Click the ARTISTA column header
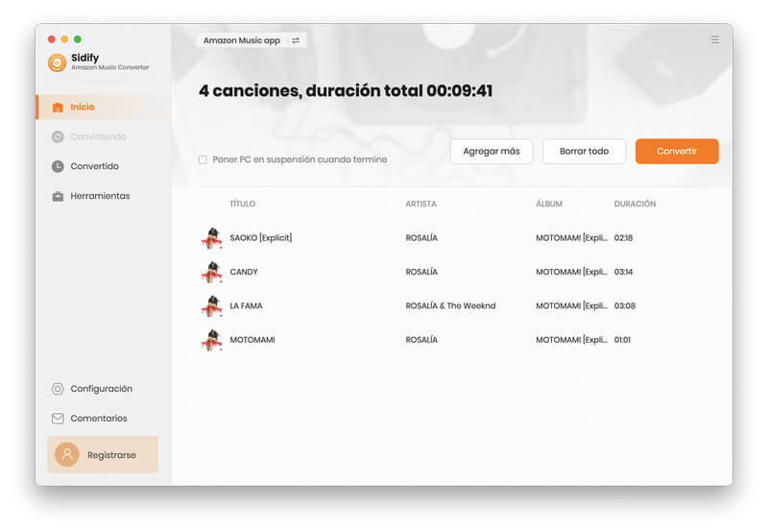768x532 pixels. (420, 204)
